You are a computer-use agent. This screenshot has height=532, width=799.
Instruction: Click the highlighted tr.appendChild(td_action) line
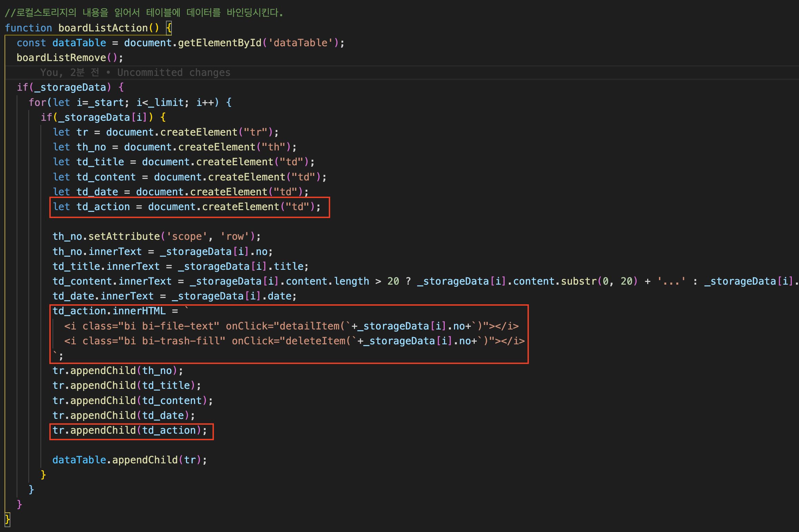129,430
